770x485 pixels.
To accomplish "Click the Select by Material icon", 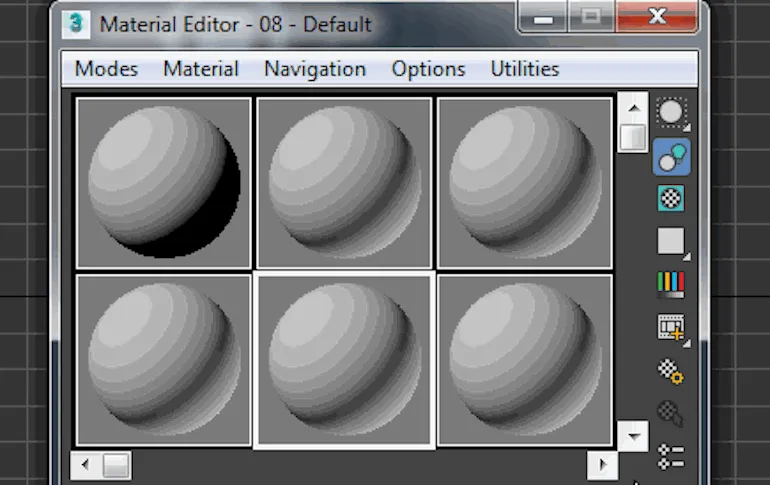I will [671, 413].
